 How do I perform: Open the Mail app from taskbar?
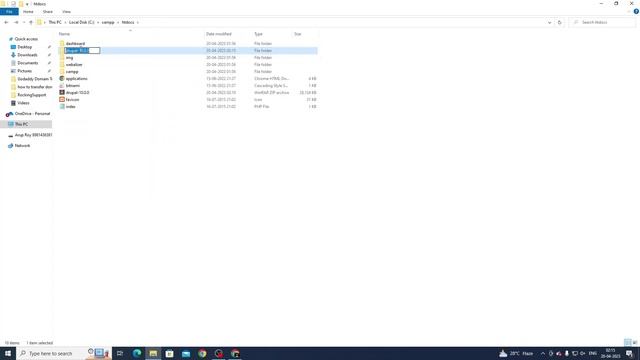(186, 353)
